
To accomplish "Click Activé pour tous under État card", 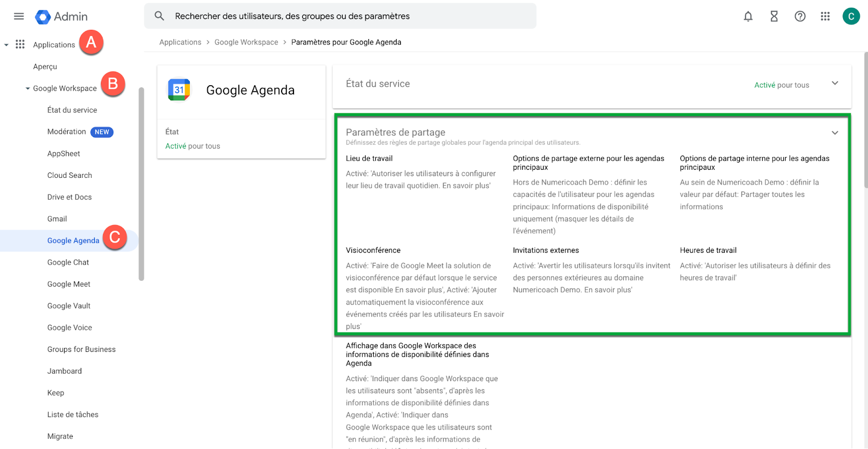I will [193, 146].
